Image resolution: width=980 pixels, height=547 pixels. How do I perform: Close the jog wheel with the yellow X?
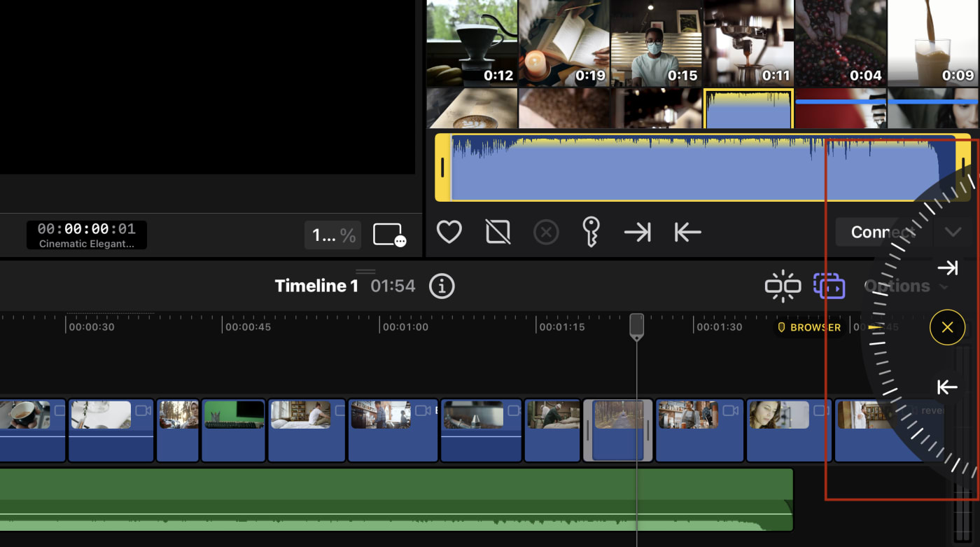point(947,327)
